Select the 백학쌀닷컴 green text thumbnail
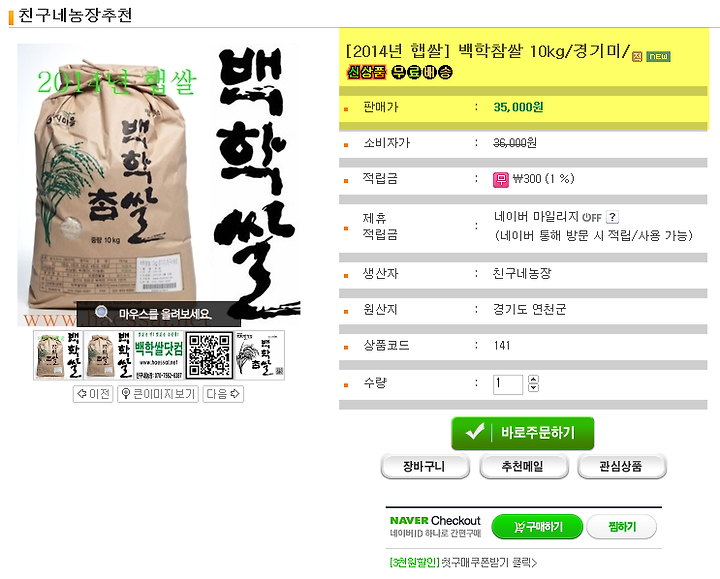 [x=159, y=355]
